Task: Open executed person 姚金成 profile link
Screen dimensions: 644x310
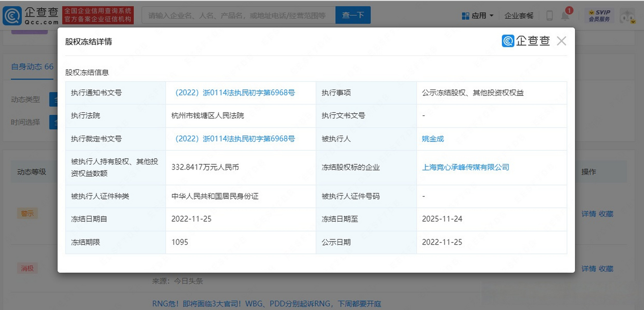Action: tap(433, 139)
